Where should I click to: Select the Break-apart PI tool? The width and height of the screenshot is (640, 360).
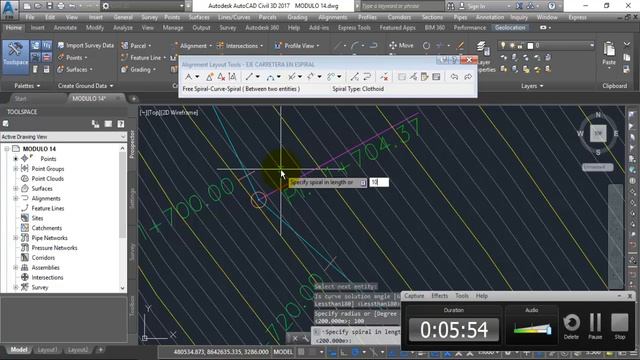(233, 77)
